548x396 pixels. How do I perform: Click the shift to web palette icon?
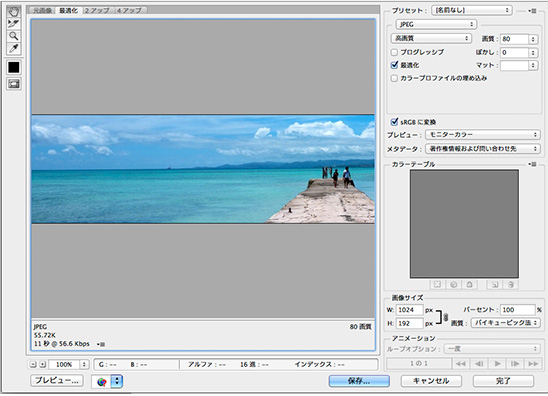click(x=453, y=285)
